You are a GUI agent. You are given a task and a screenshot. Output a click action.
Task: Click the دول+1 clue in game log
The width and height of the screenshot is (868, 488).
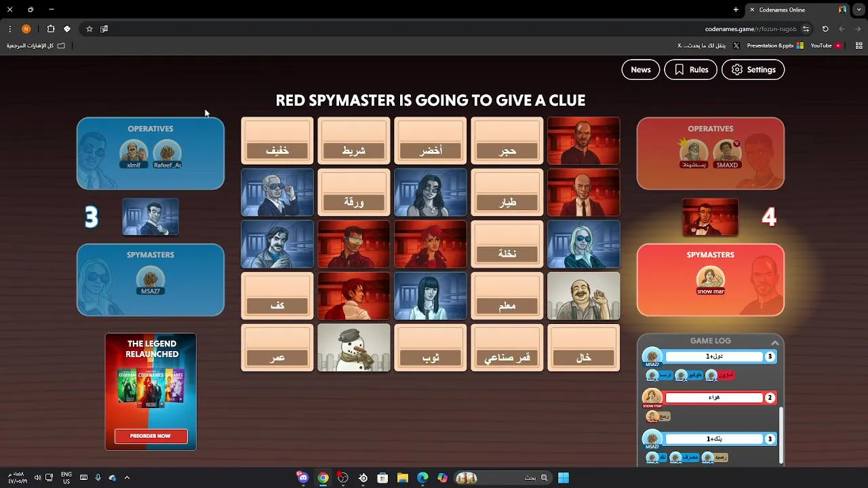714,357
